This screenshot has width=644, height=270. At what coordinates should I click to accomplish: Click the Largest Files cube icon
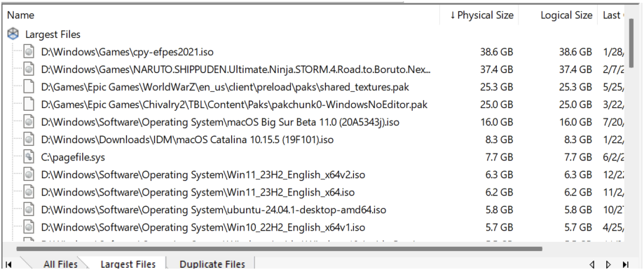coord(13,34)
